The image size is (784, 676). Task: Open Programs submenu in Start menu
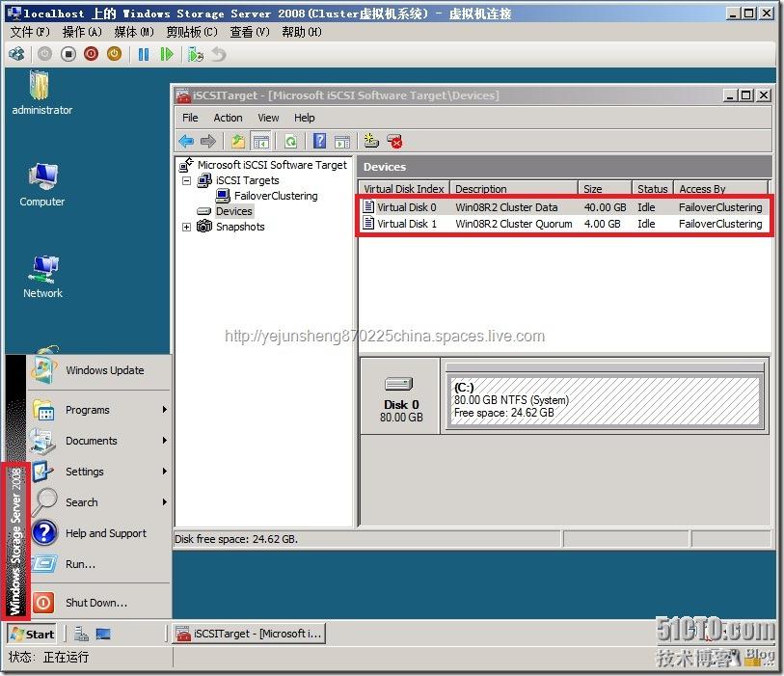click(x=98, y=410)
